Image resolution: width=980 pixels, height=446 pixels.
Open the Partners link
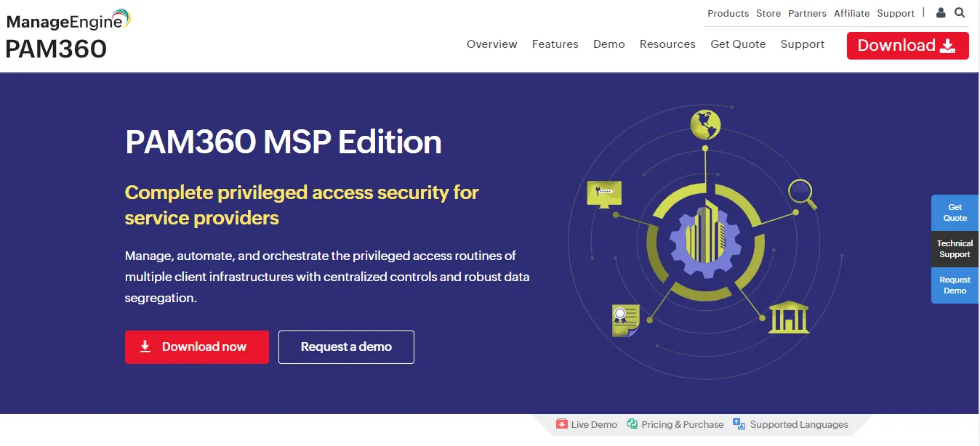(807, 13)
